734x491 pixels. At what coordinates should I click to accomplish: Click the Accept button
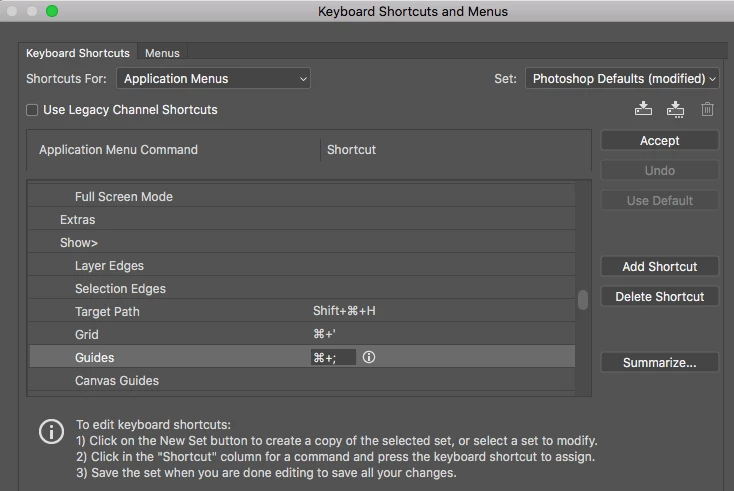pos(660,140)
